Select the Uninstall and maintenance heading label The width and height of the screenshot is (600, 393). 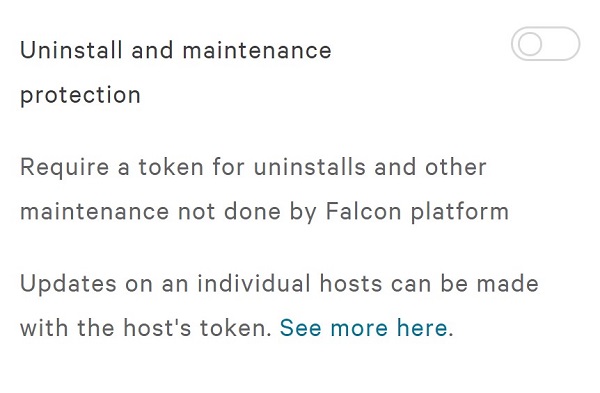176,50
